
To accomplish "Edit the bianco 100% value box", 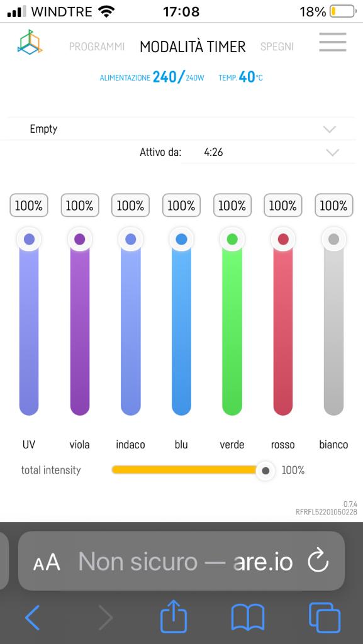I will point(334,206).
